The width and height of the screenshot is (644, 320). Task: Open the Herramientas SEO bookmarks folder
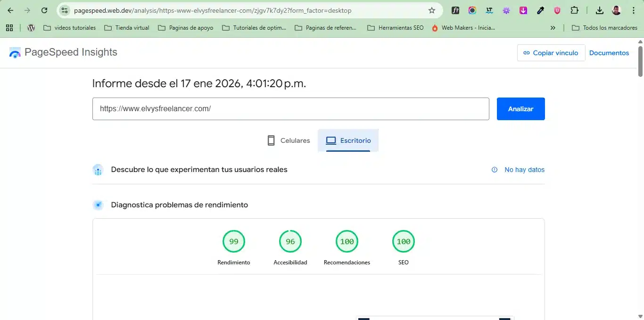(x=399, y=28)
